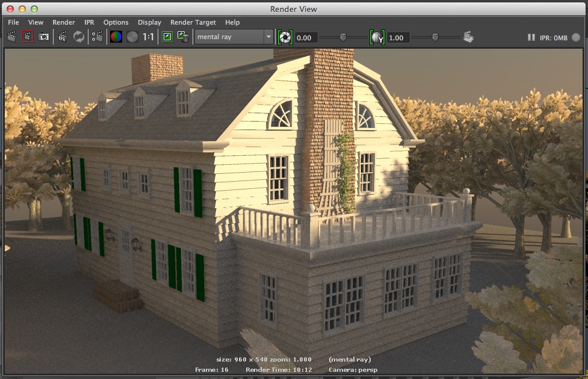This screenshot has width=588, height=379.
Task: Click the IPR render clapperboard icon
Action: tap(63, 37)
